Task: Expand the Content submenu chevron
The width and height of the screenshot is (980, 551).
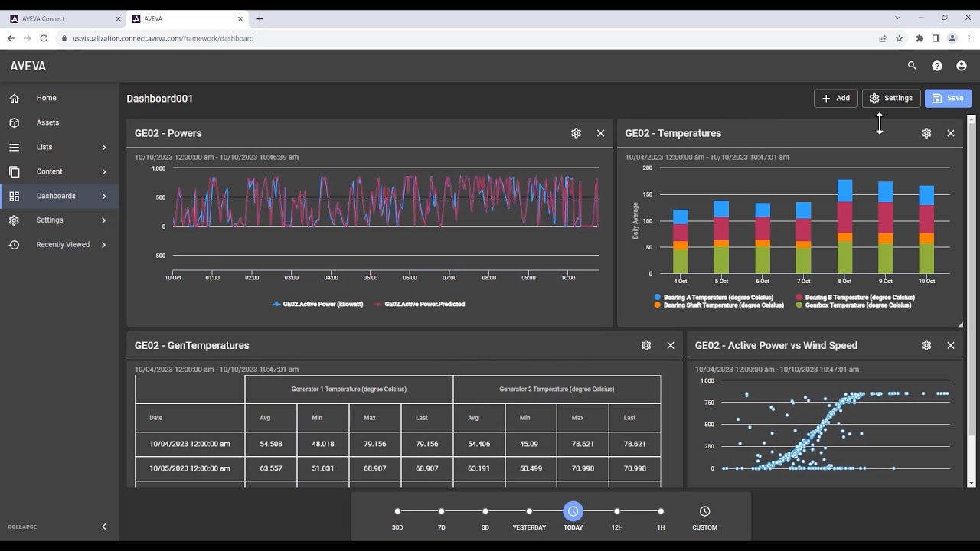Action: tap(104, 171)
